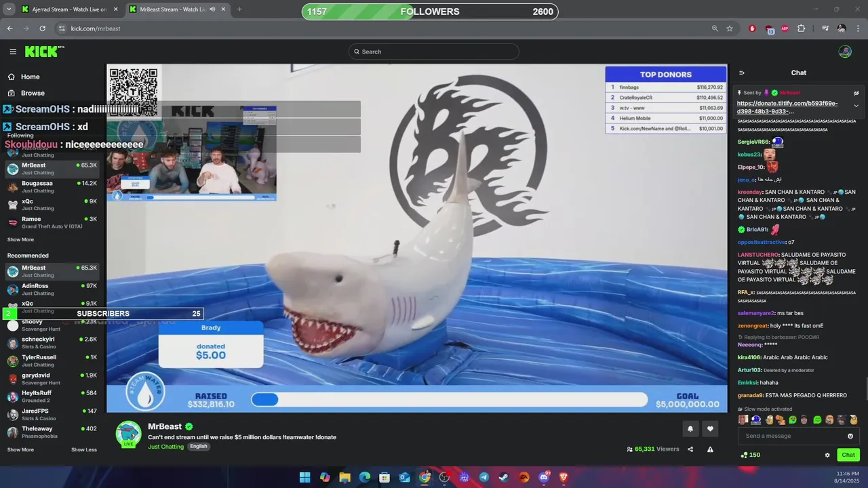Open the Chrome extensions puzzle menu
Viewport: 868px width, 488px height.
pos(802,28)
